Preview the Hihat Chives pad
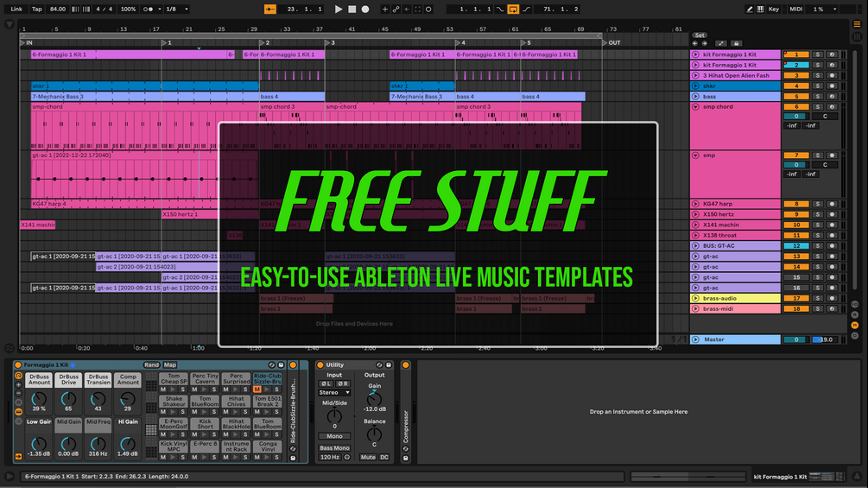 click(x=236, y=412)
